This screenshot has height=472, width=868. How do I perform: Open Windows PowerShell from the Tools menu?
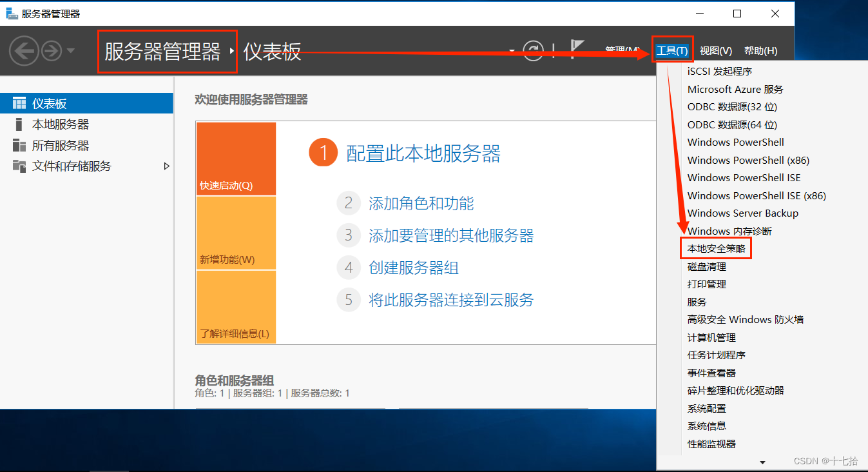pos(735,142)
